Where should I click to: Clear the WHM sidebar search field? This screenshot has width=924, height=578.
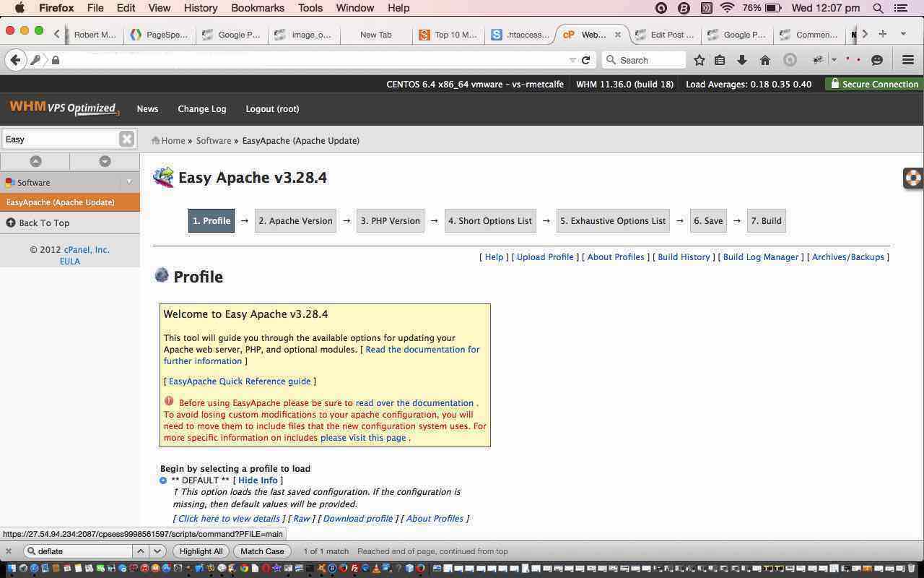click(126, 139)
